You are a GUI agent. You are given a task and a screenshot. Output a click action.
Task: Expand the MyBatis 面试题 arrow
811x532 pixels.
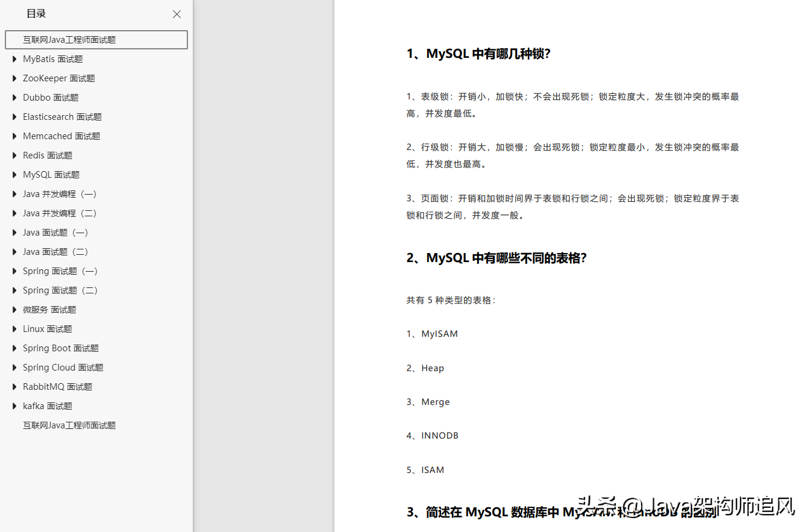pos(14,59)
